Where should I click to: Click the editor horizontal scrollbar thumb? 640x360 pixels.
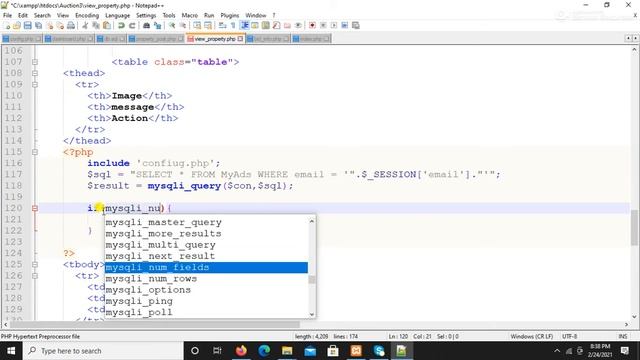[x=155, y=324]
